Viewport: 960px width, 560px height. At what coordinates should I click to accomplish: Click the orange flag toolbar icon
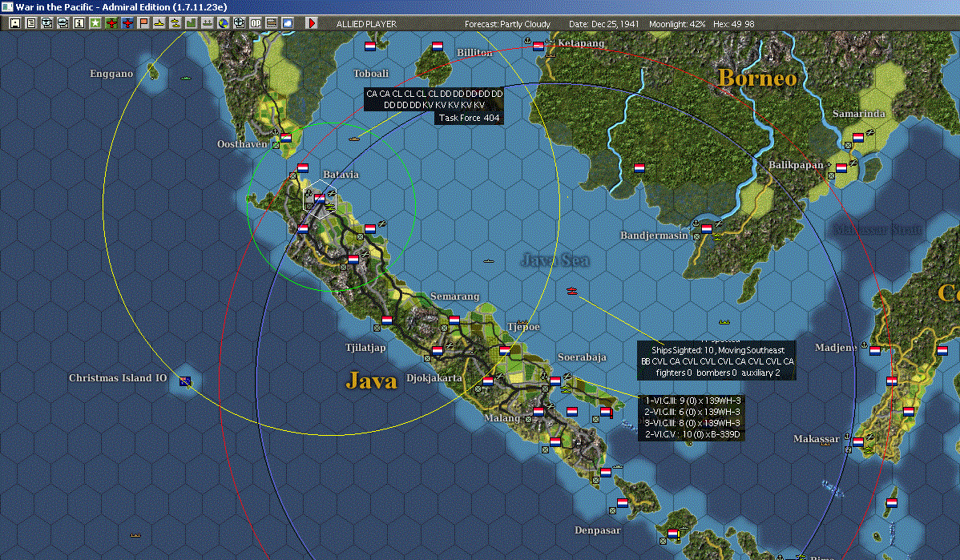point(143,23)
